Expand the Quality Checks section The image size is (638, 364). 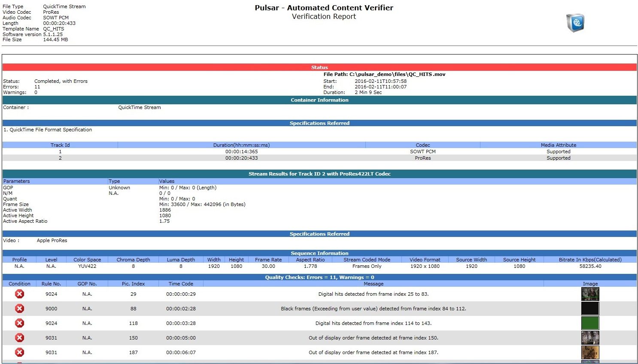tap(319, 277)
